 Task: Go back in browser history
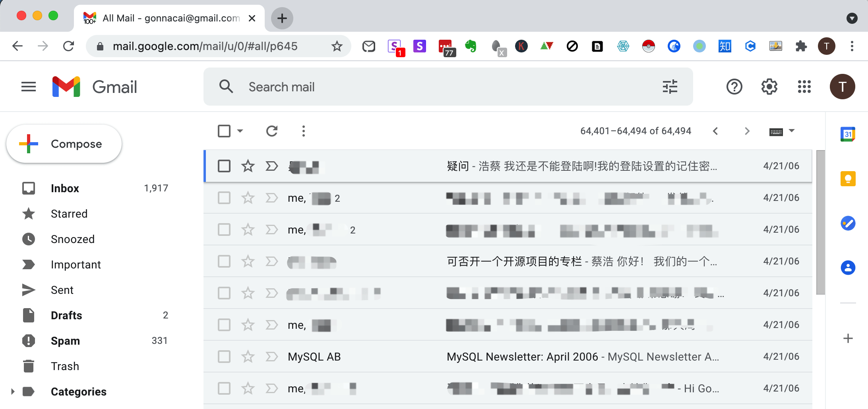tap(17, 46)
